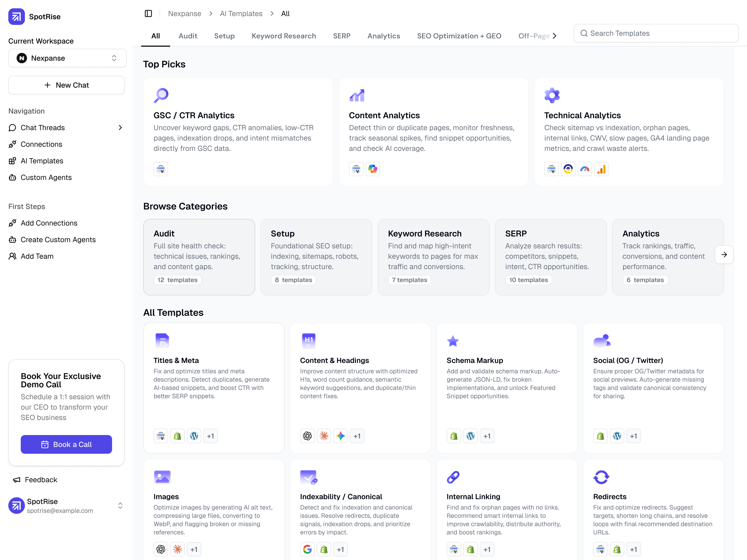Click the Book a Call button
This screenshot has width=747, height=560.
(66, 445)
